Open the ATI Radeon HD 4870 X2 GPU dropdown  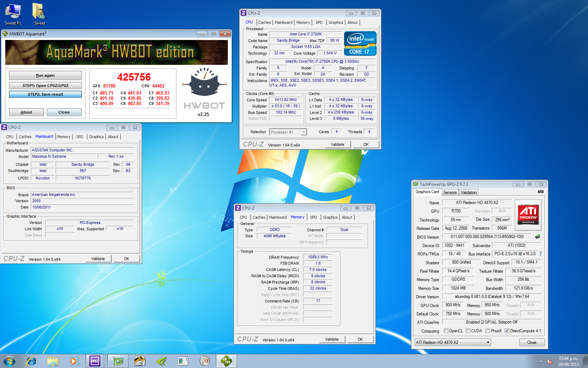pyautogui.click(x=453, y=342)
